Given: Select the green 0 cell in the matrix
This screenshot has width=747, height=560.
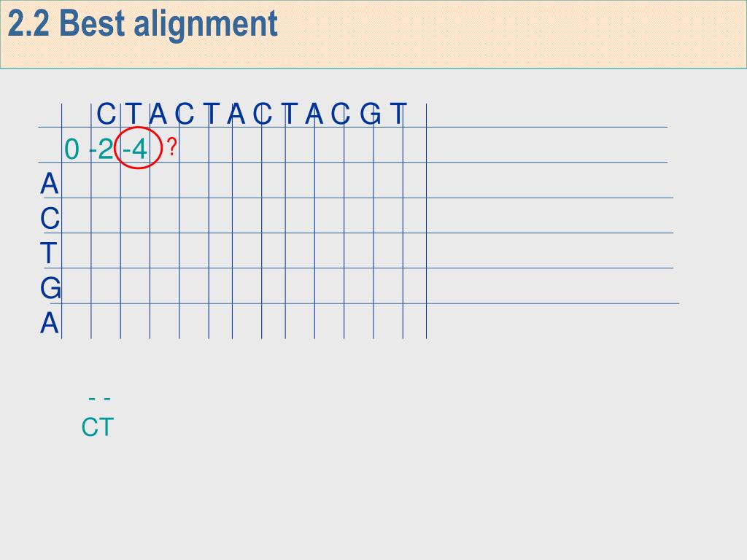Looking at the screenshot, I should tap(71, 149).
